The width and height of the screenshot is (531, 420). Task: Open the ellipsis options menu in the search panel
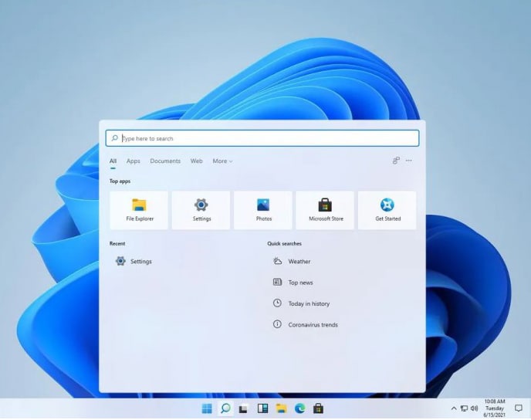409,161
